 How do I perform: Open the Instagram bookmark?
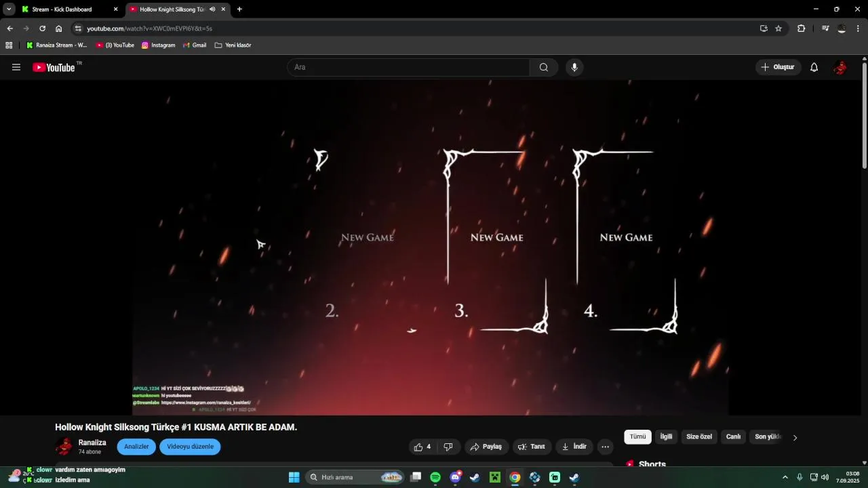158,45
